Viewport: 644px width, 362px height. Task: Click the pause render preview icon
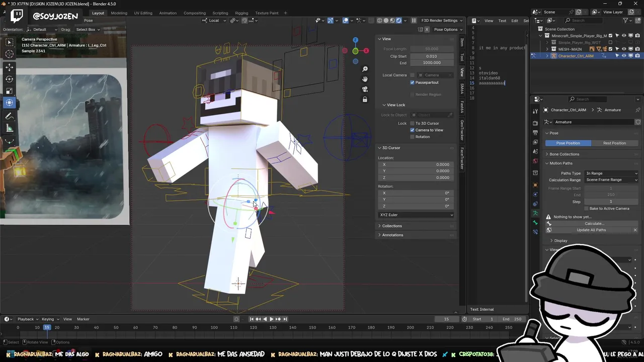tap(414, 21)
